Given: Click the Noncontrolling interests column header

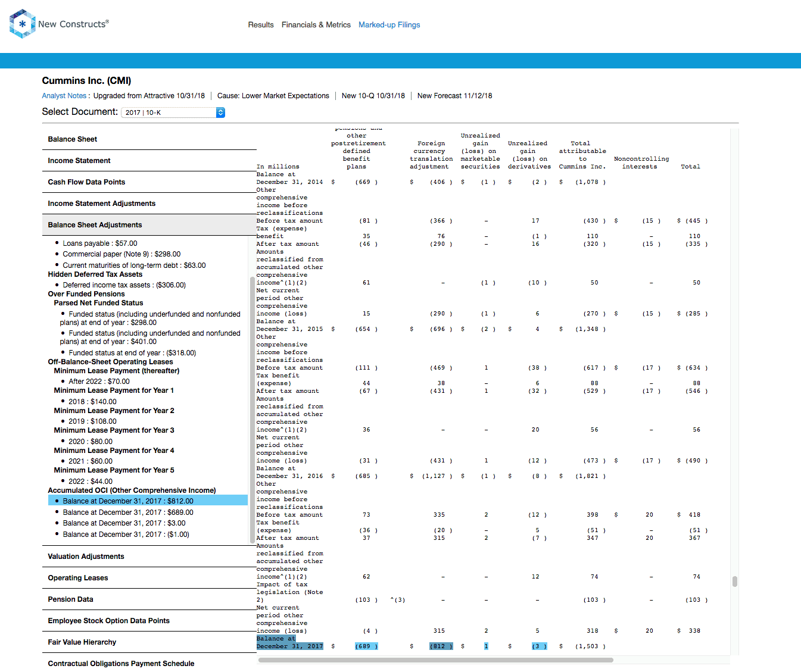Looking at the screenshot, I should 641,163.
